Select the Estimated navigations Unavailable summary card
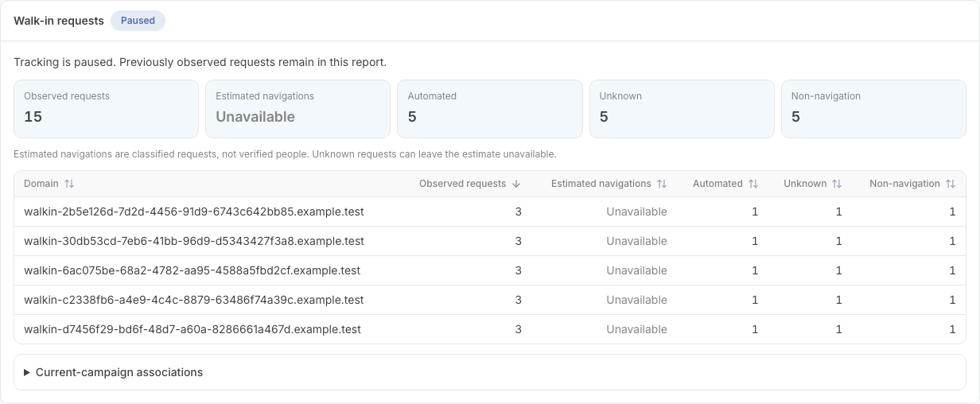 coord(297,109)
